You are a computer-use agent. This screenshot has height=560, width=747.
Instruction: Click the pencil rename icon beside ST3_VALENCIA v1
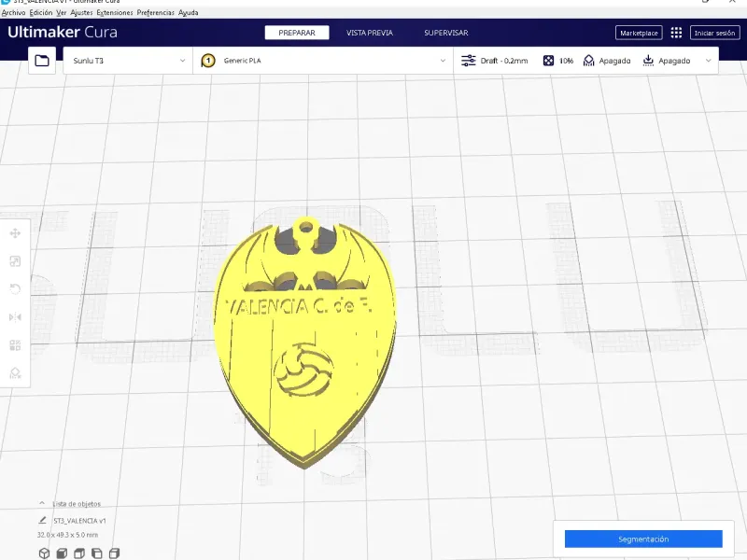coord(42,521)
